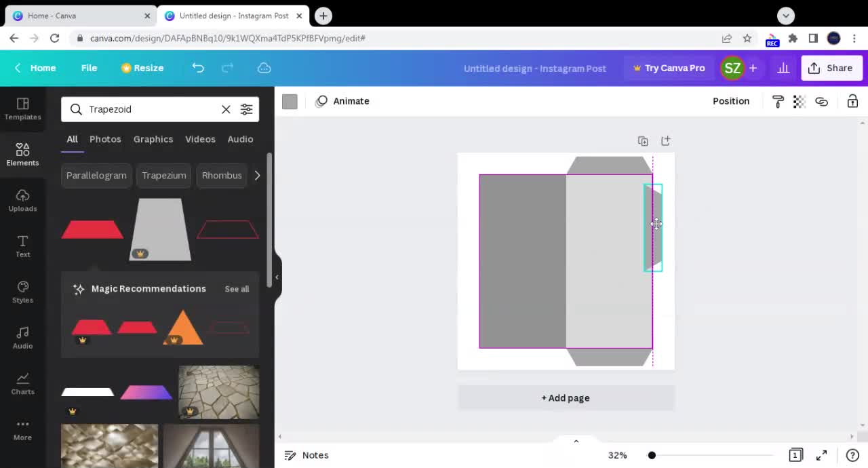This screenshot has width=868, height=468.
Task: Select the Audio results tab
Action: click(240, 139)
